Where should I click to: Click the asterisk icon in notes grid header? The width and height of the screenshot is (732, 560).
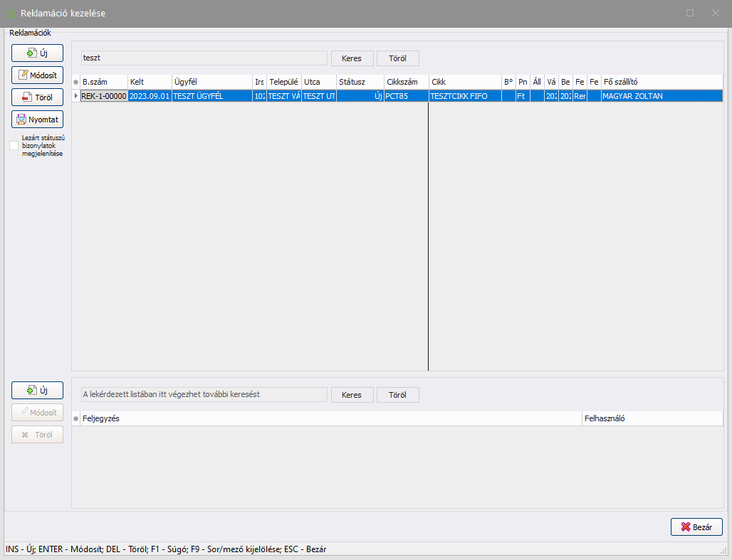tap(76, 419)
